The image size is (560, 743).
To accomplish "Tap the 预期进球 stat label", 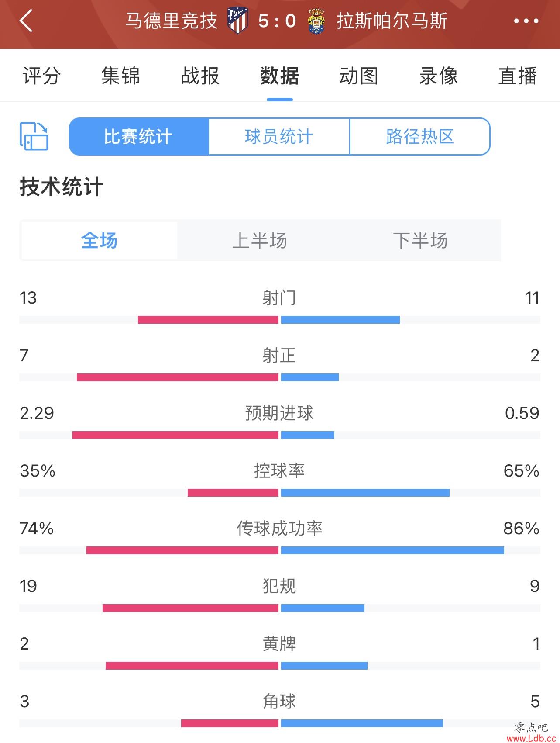I will pyautogui.click(x=279, y=413).
